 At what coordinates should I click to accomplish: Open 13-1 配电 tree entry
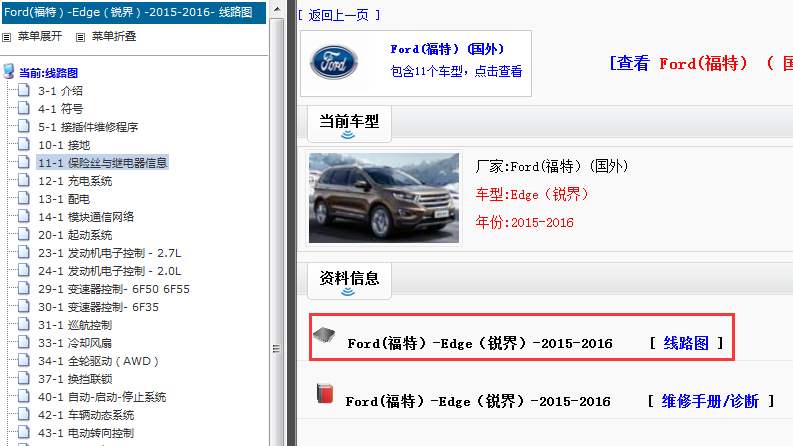coord(64,199)
